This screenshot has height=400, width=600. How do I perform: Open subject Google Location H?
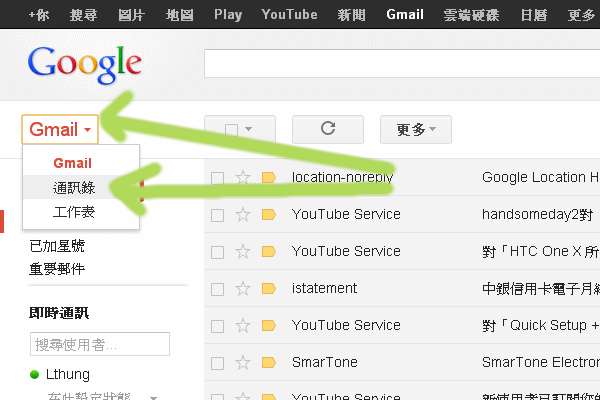pyautogui.click(x=540, y=177)
